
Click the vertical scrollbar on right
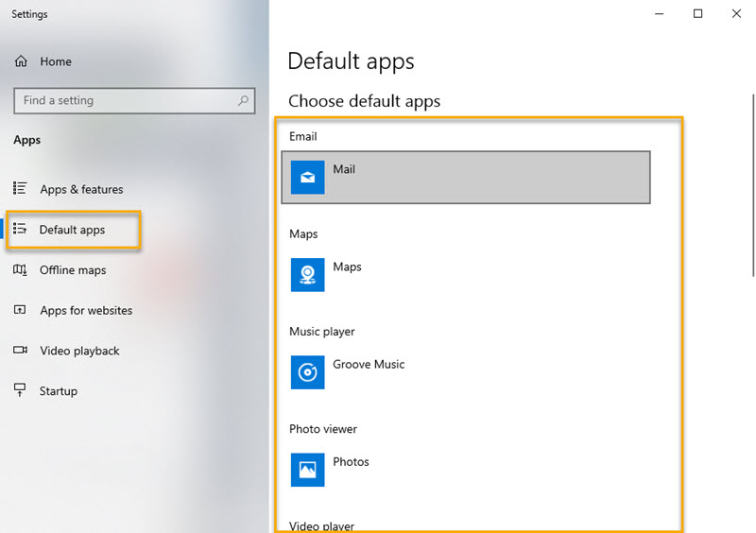tap(752, 185)
